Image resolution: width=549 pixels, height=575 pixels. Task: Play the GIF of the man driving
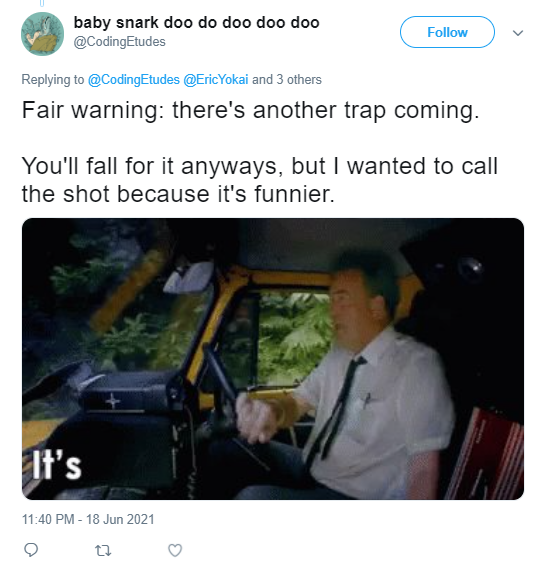[273, 359]
